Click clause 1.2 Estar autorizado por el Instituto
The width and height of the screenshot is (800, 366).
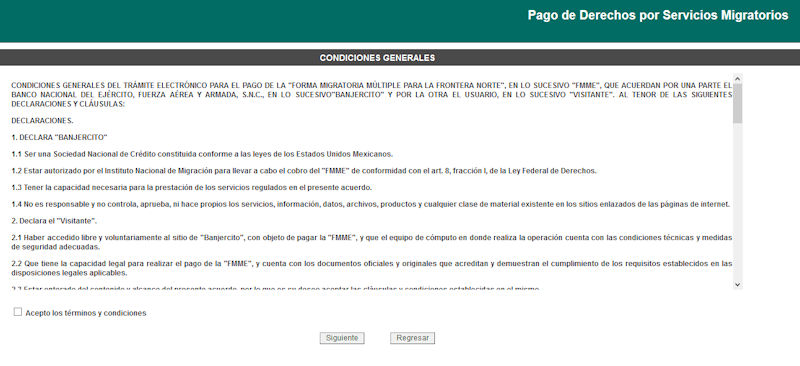coord(304,171)
